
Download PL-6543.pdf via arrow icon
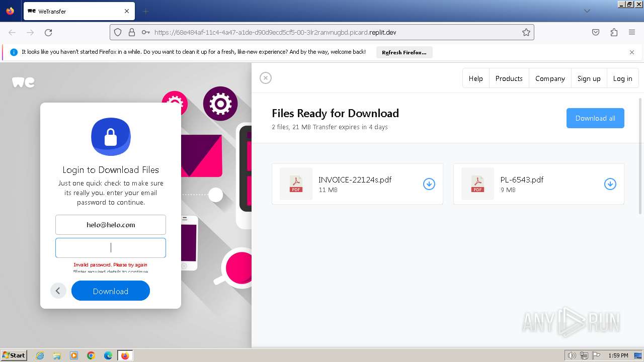[x=610, y=184]
